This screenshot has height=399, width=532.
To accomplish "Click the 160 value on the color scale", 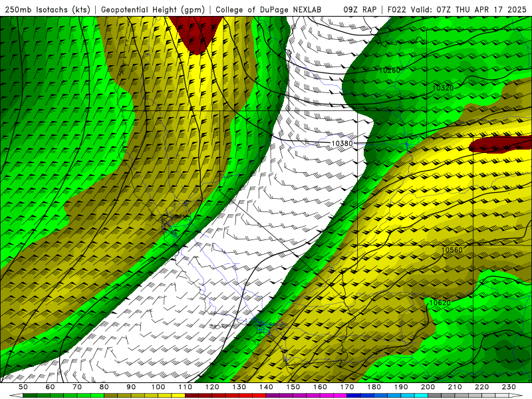I will (320, 387).
